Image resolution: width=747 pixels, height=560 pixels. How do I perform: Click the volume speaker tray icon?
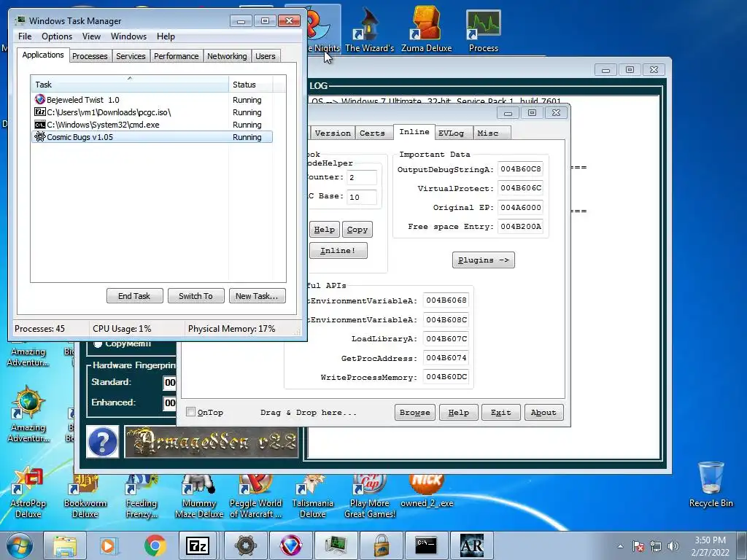pos(673,546)
